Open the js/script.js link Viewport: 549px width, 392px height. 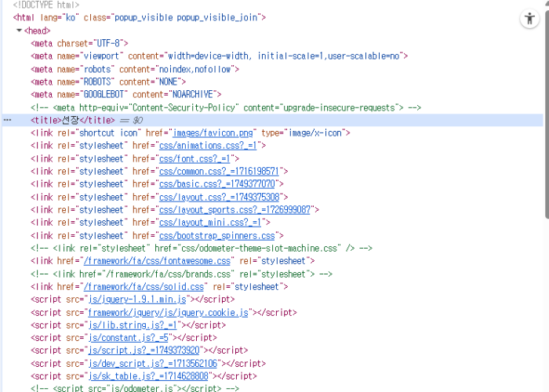[x=144, y=350]
